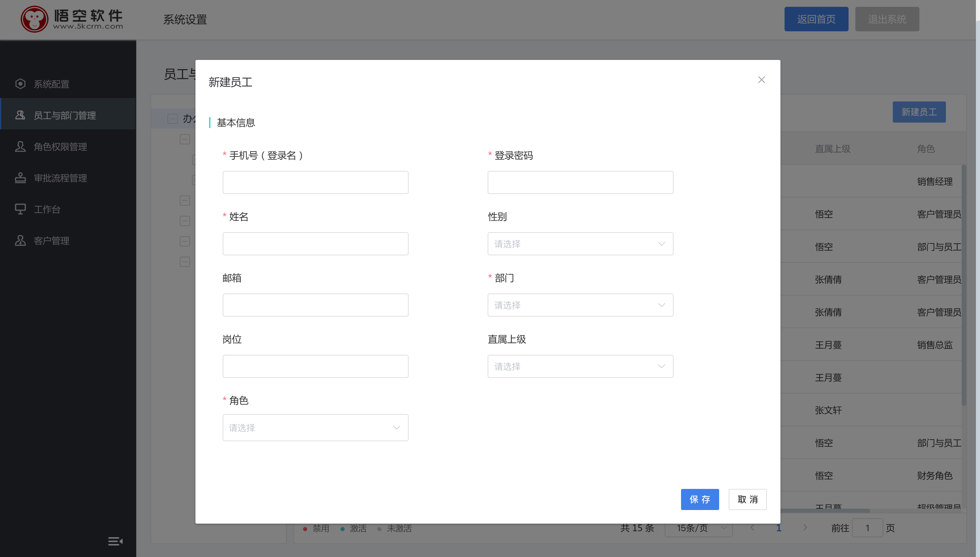Image resolution: width=980 pixels, height=557 pixels.
Task: Click the 新建员工 button behind dialog
Action: (x=919, y=112)
